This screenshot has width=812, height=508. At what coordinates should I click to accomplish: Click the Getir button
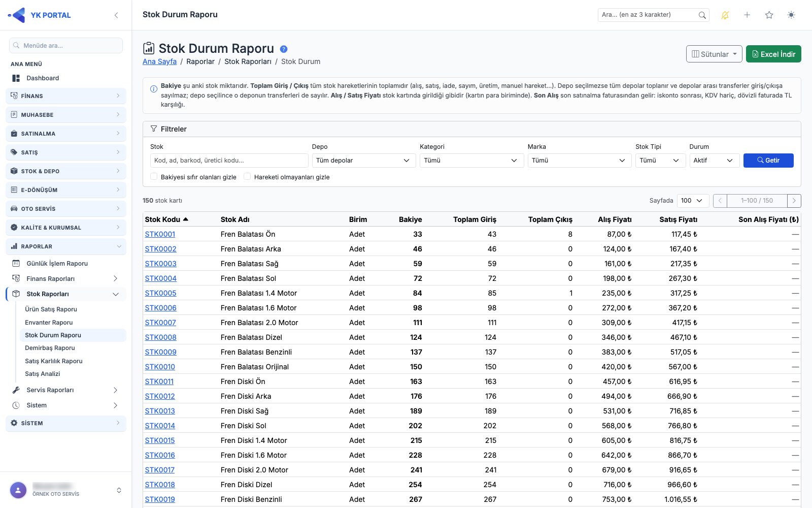pos(768,161)
